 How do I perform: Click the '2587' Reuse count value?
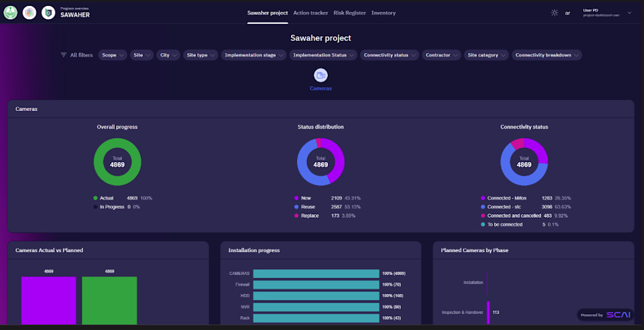(337, 207)
